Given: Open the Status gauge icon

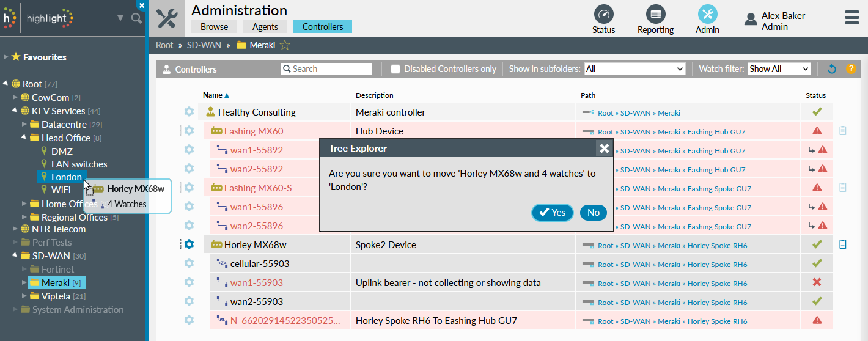Looking at the screenshot, I should (x=603, y=15).
